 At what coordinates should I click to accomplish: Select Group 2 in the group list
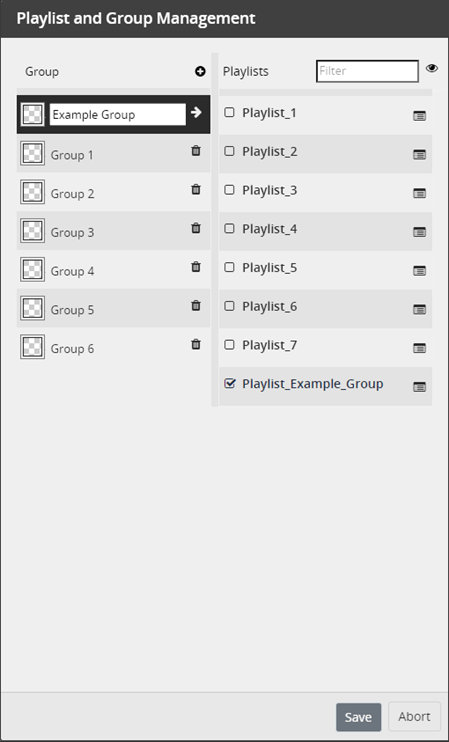(x=114, y=192)
